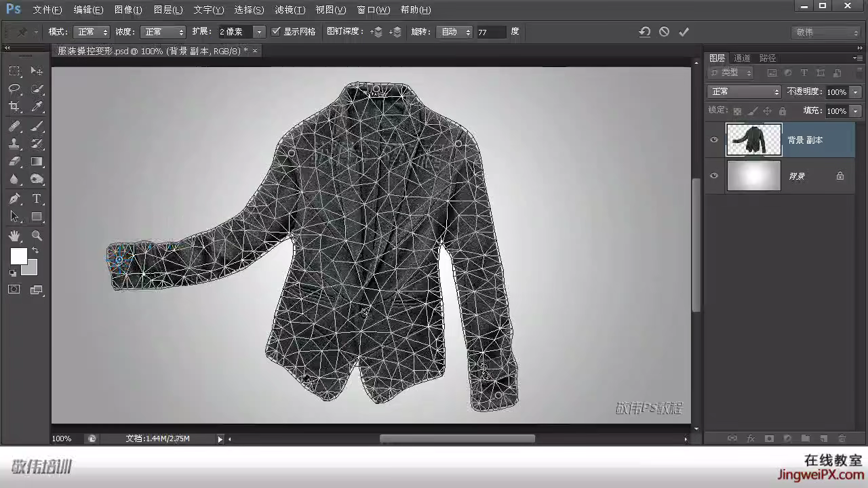
Task: Delete layer with the trash icon
Action: (842, 439)
